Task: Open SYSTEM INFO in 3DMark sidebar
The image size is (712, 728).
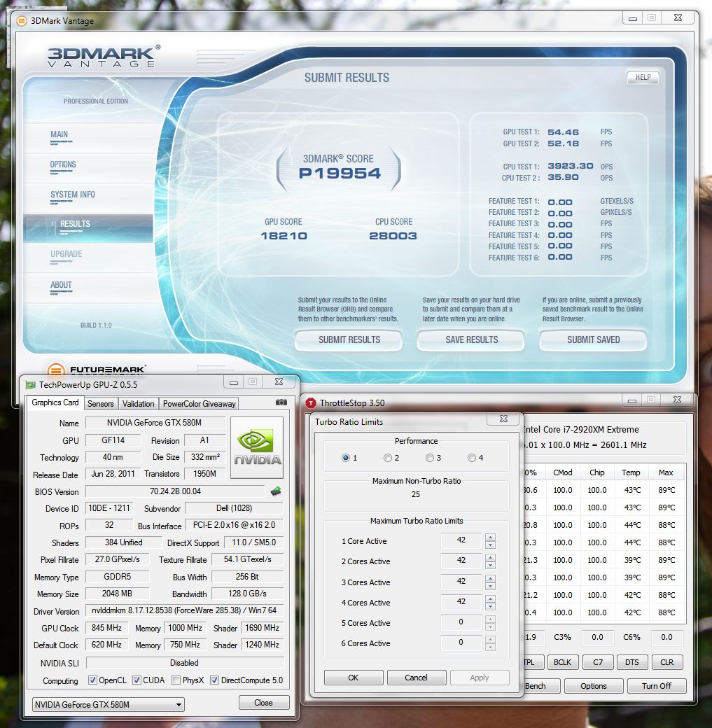Action: click(72, 195)
